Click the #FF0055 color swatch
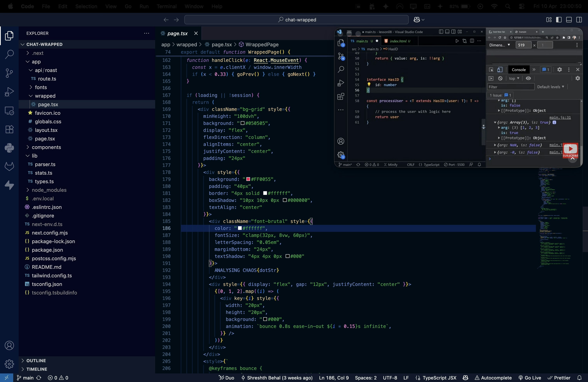Image resolution: width=588 pixels, height=382 pixels. [248, 179]
